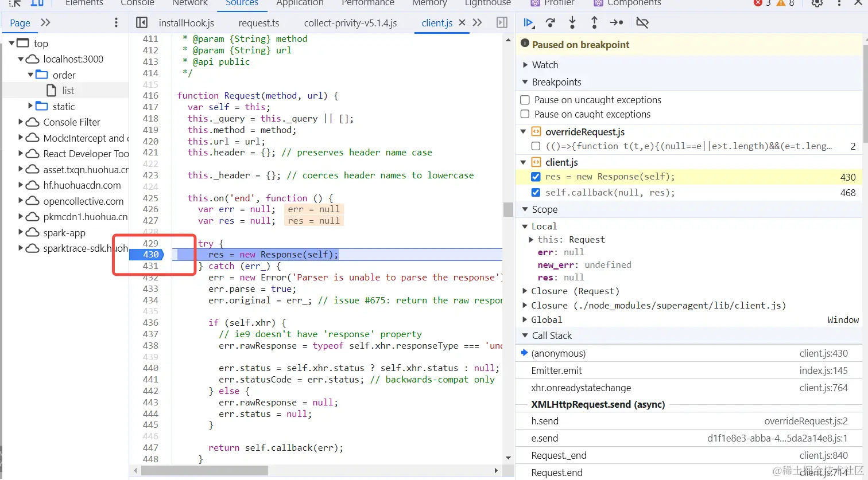Select the collect-privity-v5.1.4.js file tab

pos(351,23)
